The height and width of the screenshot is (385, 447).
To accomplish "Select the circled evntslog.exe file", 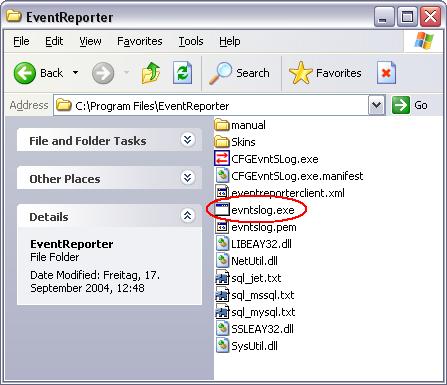I will (263, 210).
